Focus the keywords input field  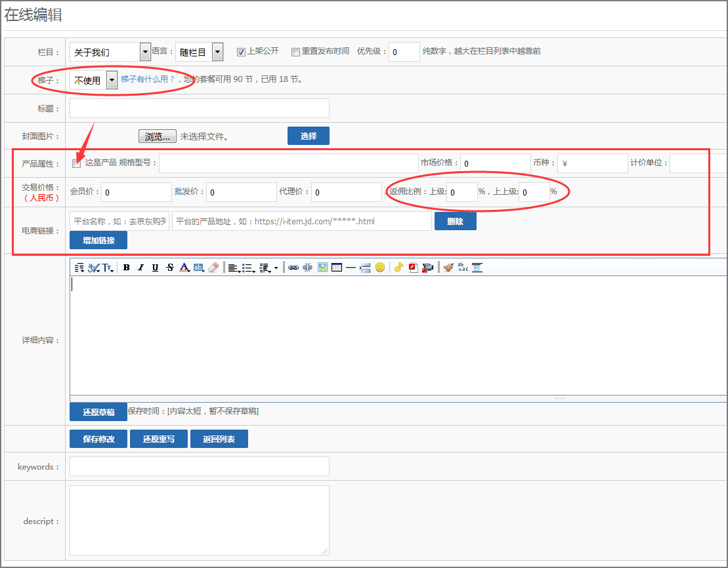point(200,466)
